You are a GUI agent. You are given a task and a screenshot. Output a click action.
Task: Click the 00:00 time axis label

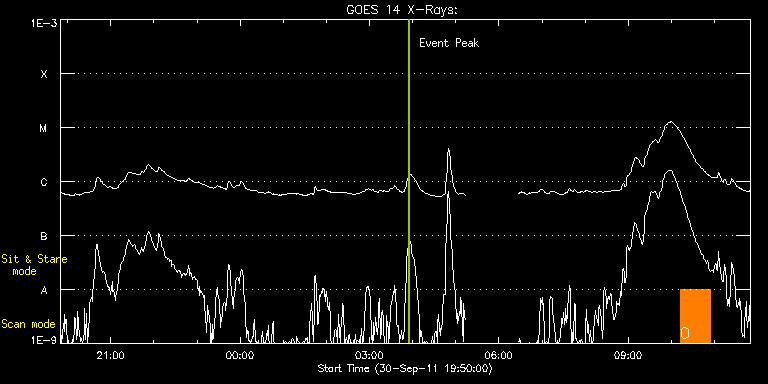[240, 356]
